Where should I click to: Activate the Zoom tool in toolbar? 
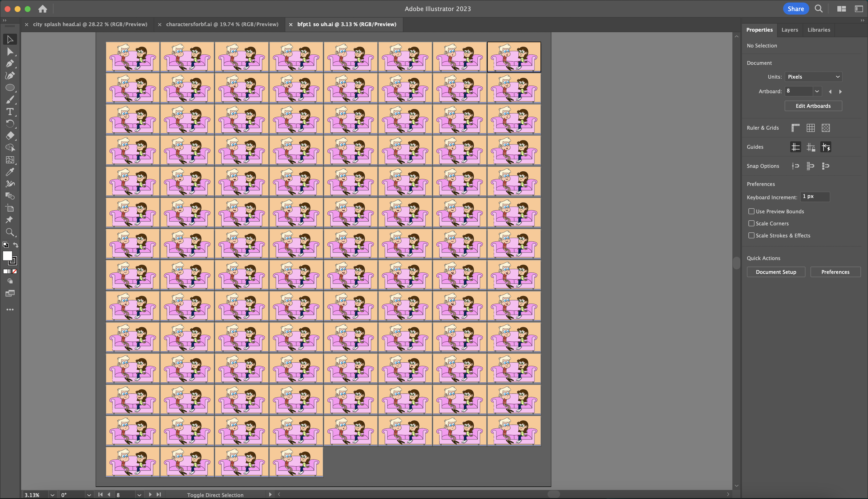point(10,232)
